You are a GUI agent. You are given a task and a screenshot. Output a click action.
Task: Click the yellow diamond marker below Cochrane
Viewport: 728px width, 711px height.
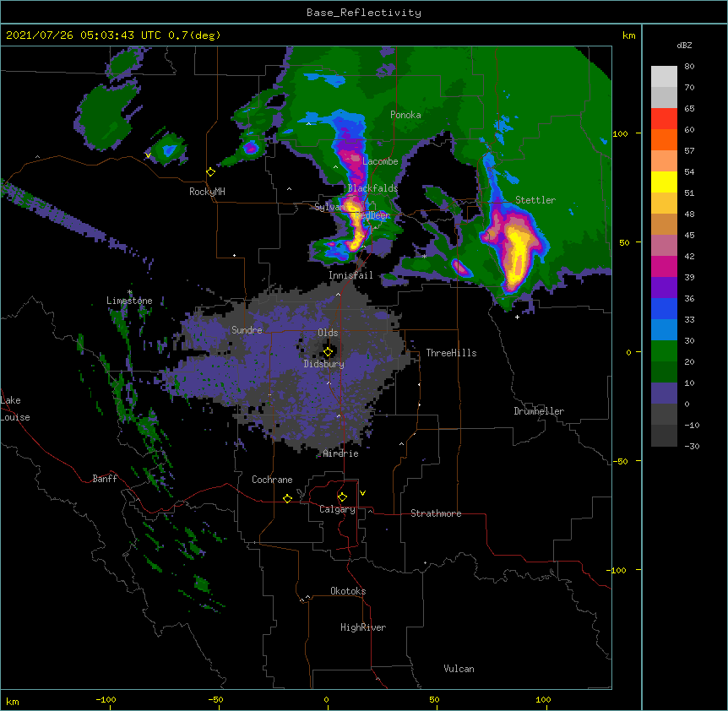pyautogui.click(x=287, y=498)
